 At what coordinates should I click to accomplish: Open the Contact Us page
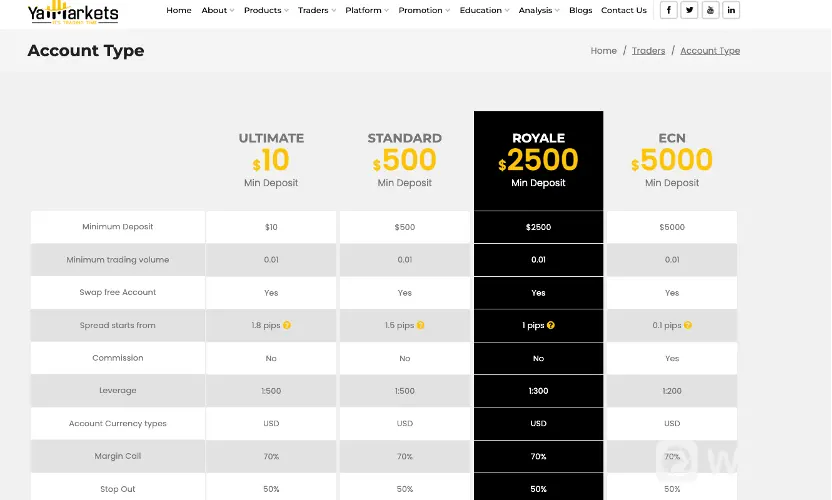click(x=623, y=10)
